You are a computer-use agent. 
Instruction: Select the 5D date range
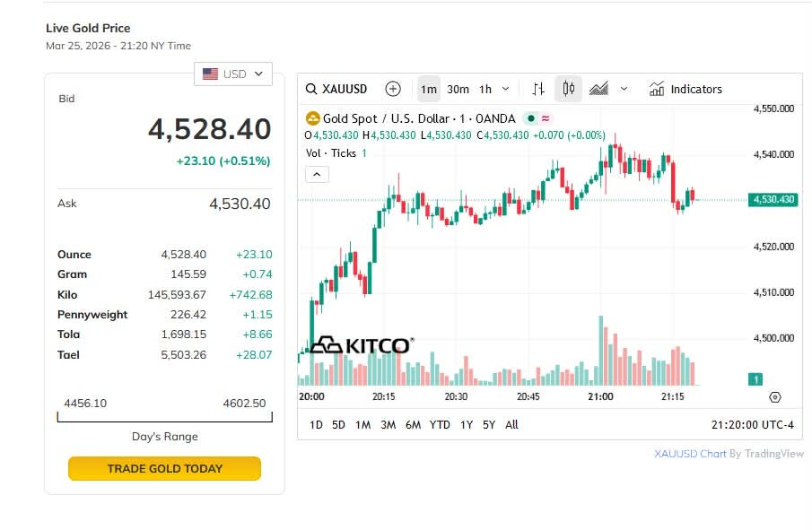pos(338,424)
